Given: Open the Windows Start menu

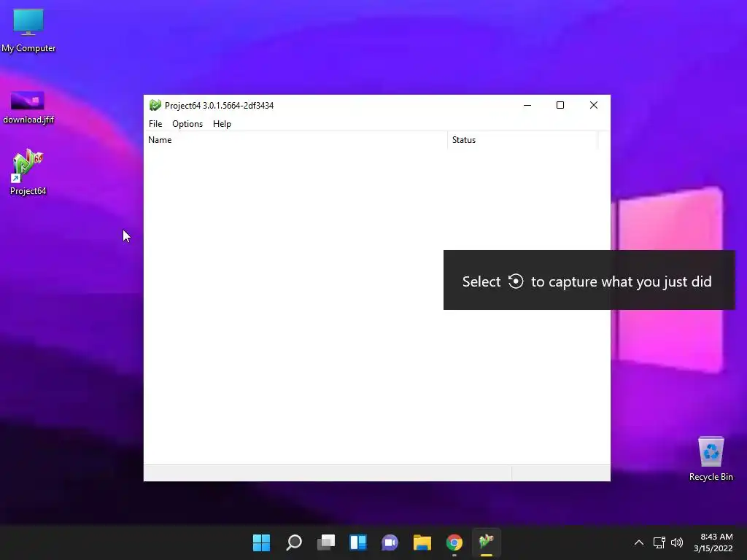Looking at the screenshot, I should pyautogui.click(x=261, y=542).
